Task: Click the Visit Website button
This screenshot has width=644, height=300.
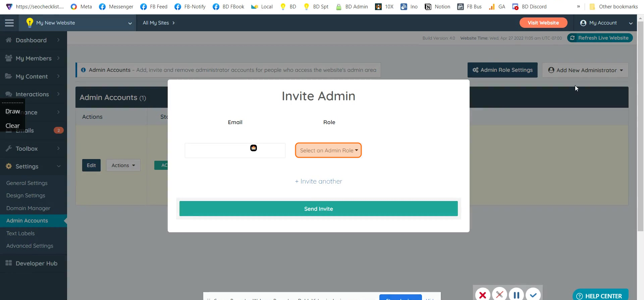Action: pos(543,23)
